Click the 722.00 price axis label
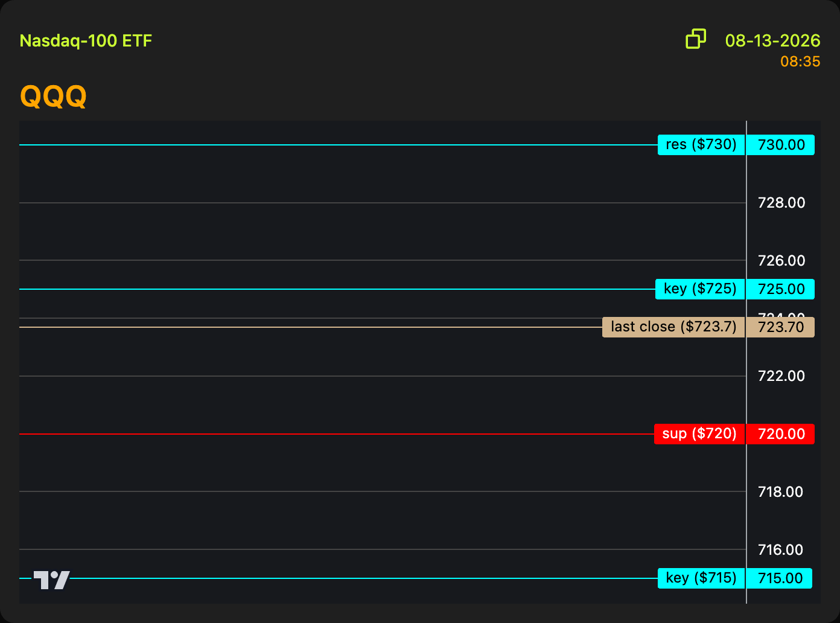Image resolution: width=840 pixels, height=623 pixels. [781, 376]
